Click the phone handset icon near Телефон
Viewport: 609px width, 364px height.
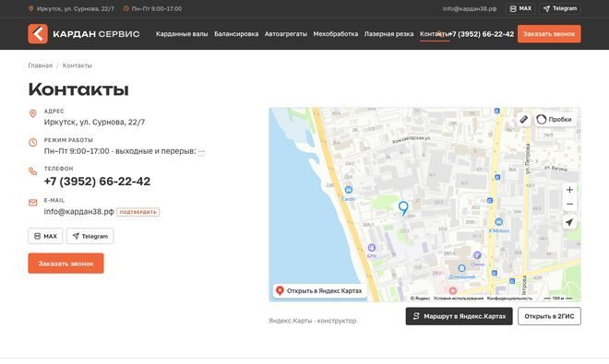pos(33,171)
